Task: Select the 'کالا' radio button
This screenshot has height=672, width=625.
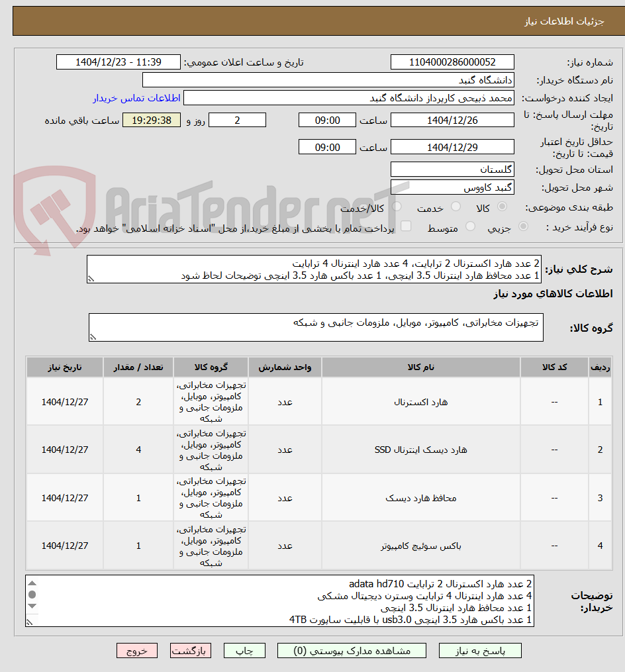Action: [x=502, y=207]
